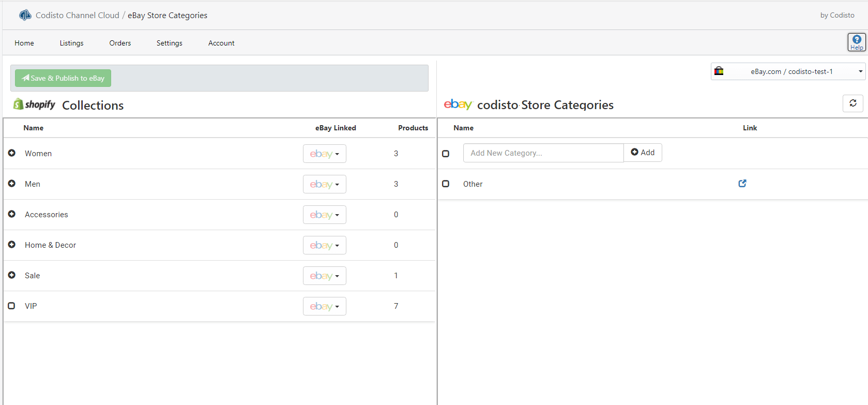Open the eBay dropdown for Men

[x=325, y=184]
